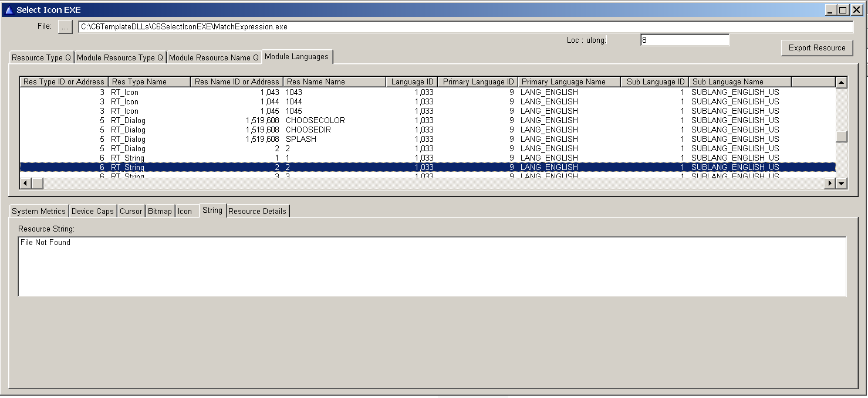
Task: Open the Resource Type Q tab
Action: 41,57
